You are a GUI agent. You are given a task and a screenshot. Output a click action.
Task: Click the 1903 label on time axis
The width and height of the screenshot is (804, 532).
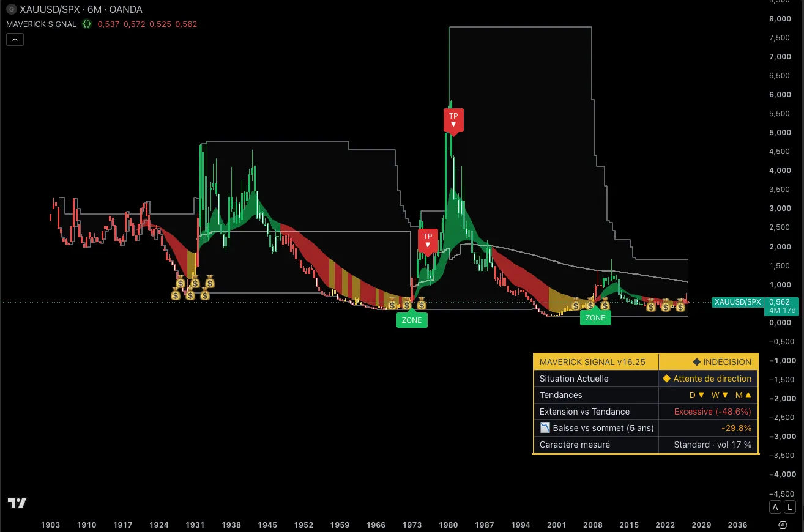(x=50, y=525)
